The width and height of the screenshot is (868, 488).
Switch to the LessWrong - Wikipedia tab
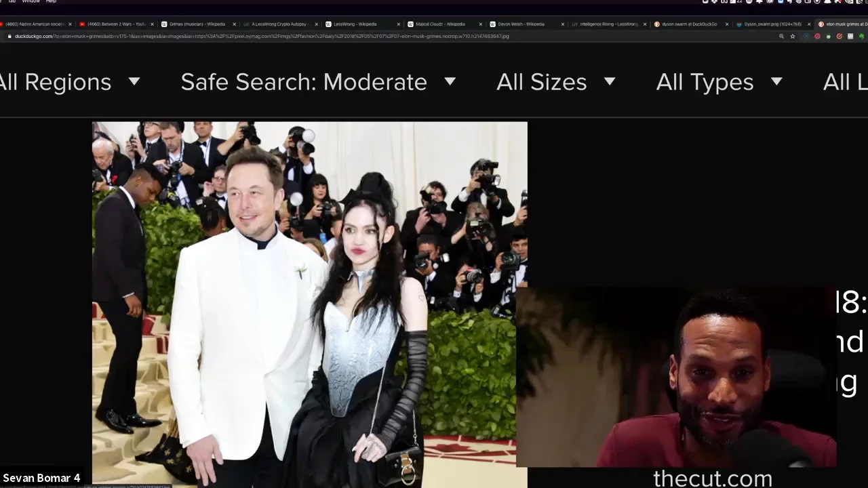[x=355, y=24]
